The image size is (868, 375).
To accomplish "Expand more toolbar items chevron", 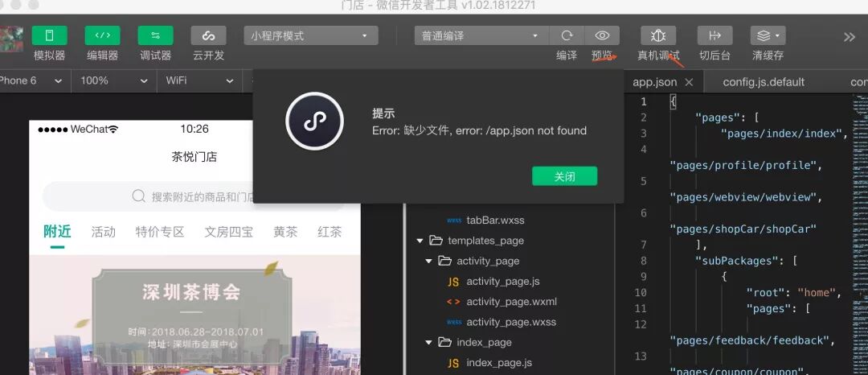I will [x=850, y=37].
